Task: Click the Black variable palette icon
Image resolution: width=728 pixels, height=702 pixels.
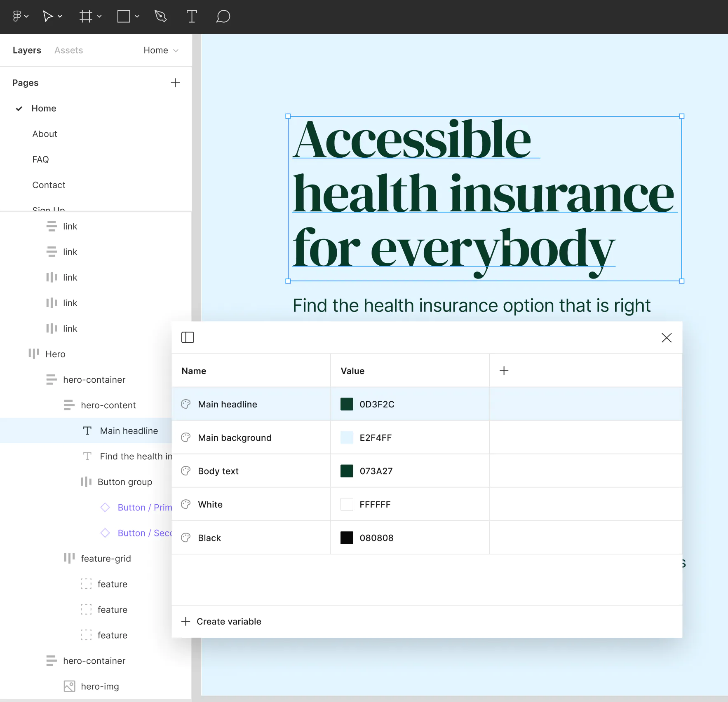Action: 186,538
